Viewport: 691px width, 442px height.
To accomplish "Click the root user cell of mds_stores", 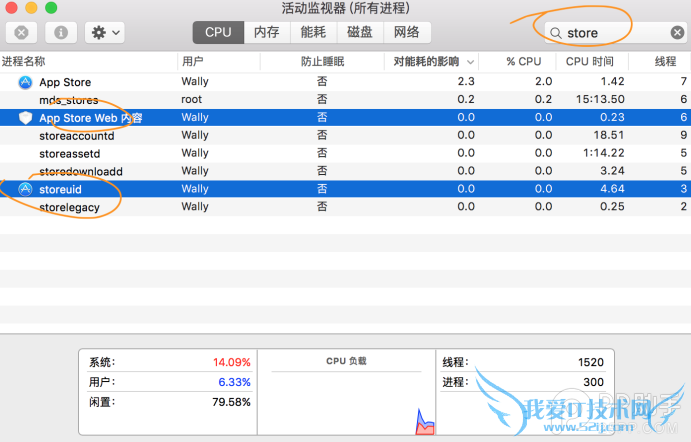I will [x=191, y=100].
